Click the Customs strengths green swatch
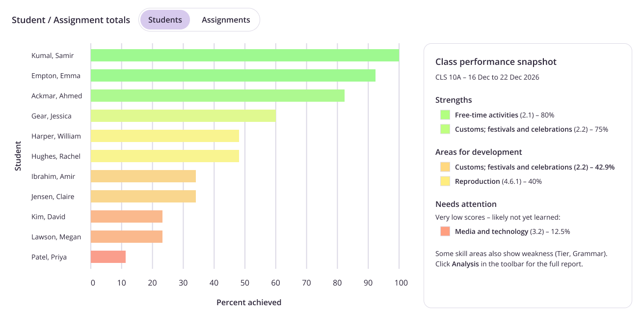644x316 pixels. pos(445,129)
